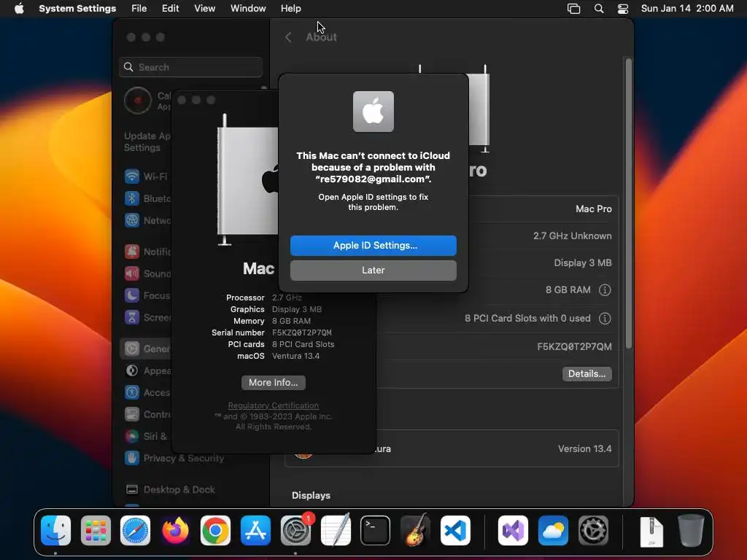Open Screen Time in the sidebar
Viewport: 747px width, 560px height.
146,317
